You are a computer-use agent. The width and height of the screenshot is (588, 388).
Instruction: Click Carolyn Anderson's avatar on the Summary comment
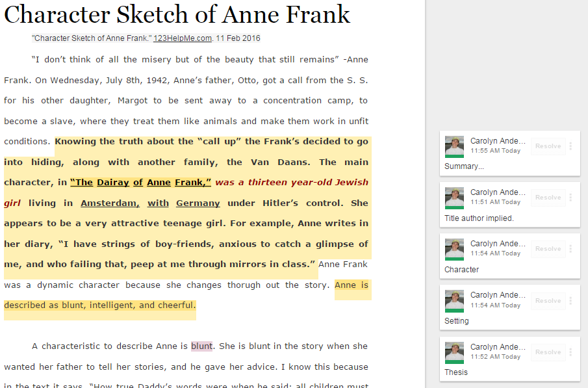tap(454, 147)
